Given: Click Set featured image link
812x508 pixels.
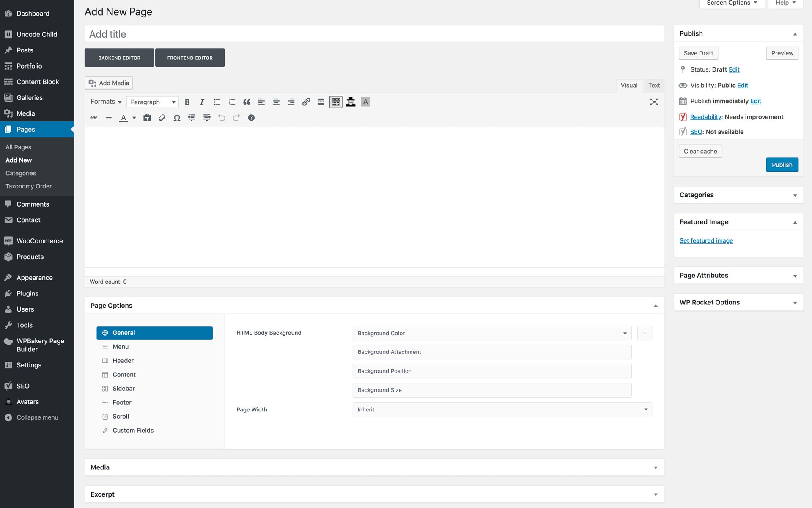Looking at the screenshot, I should [706, 240].
